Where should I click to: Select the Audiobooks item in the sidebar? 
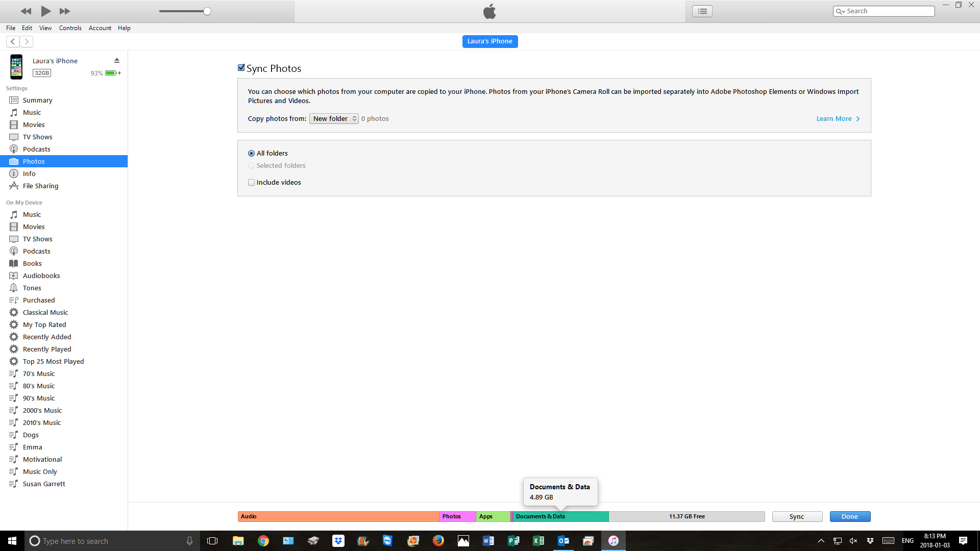click(x=41, y=275)
